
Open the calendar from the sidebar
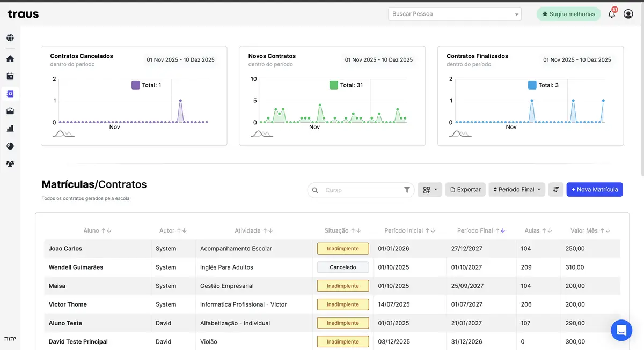(10, 77)
